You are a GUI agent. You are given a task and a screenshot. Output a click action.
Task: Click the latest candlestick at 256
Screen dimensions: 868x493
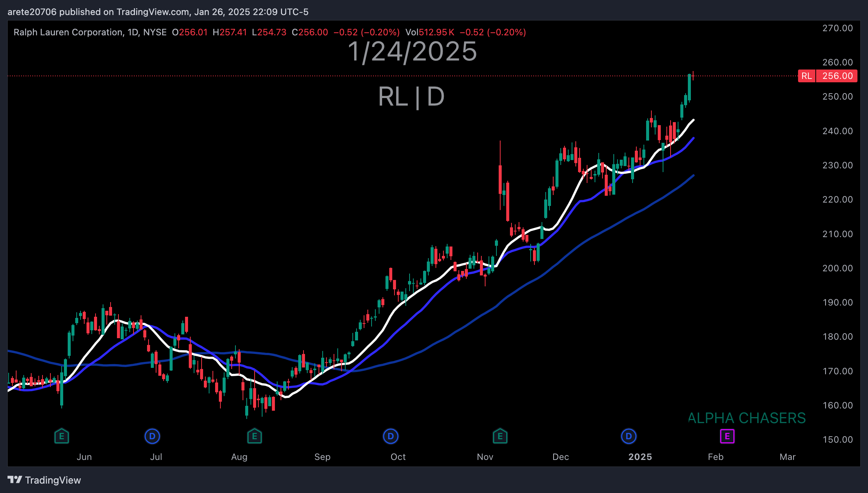coord(693,76)
